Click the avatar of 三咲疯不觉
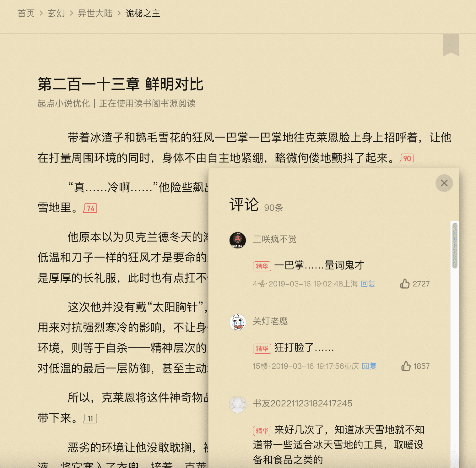This screenshot has width=476, height=468. click(x=238, y=240)
